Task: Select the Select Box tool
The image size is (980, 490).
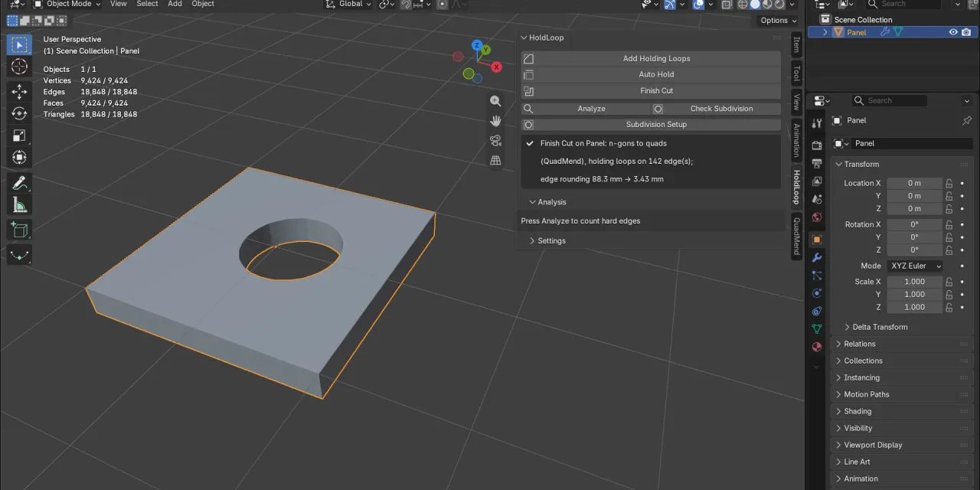Action: (x=19, y=44)
